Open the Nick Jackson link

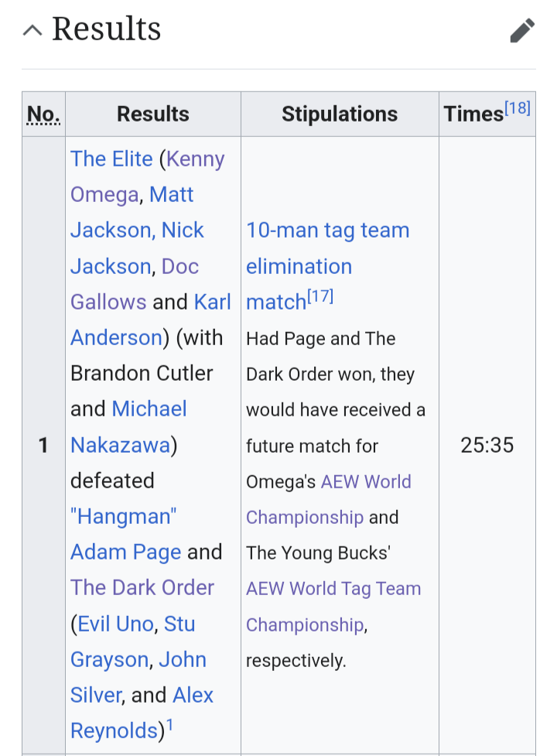(183, 230)
